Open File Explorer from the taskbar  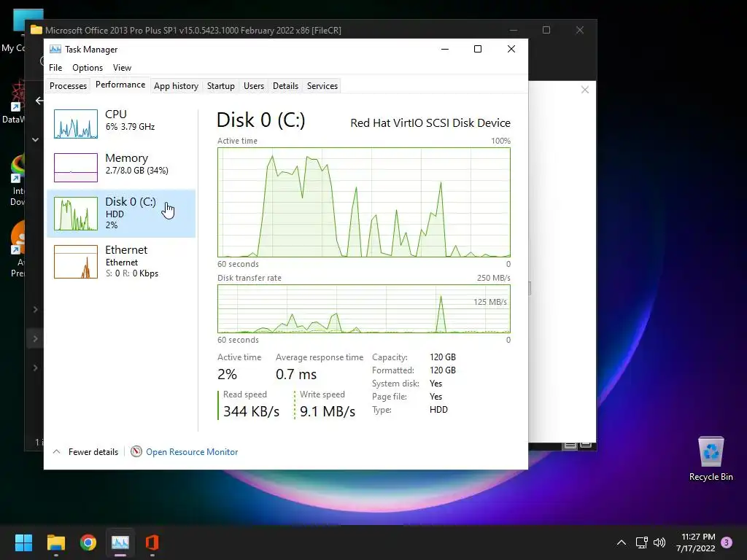(x=55, y=542)
